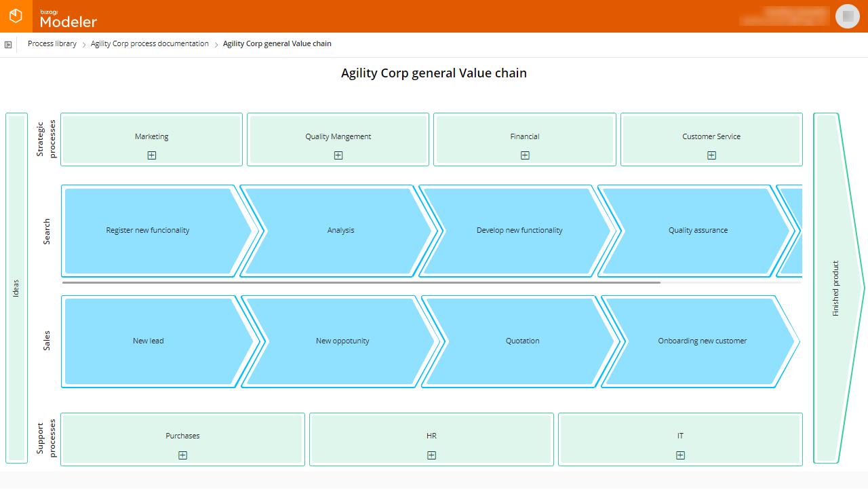Select the HR label

tap(431, 436)
